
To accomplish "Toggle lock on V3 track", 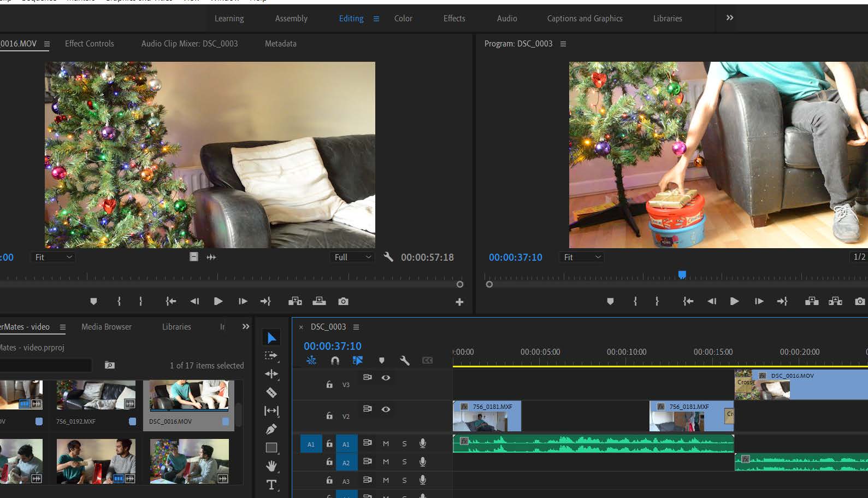I will click(329, 384).
